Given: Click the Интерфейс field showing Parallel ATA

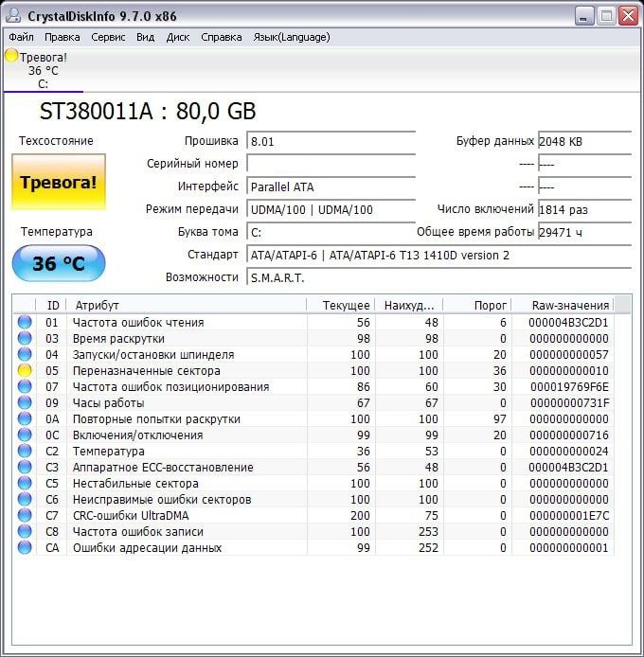Looking at the screenshot, I should (x=331, y=186).
